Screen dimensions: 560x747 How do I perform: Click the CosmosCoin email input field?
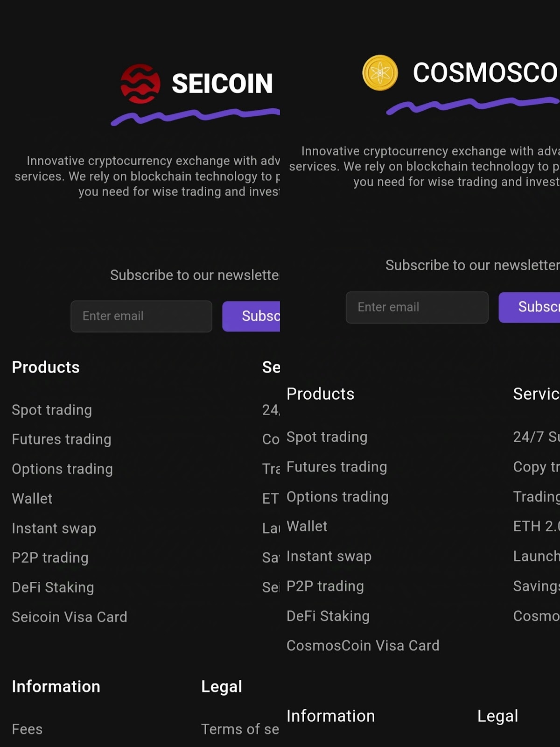coord(417,307)
